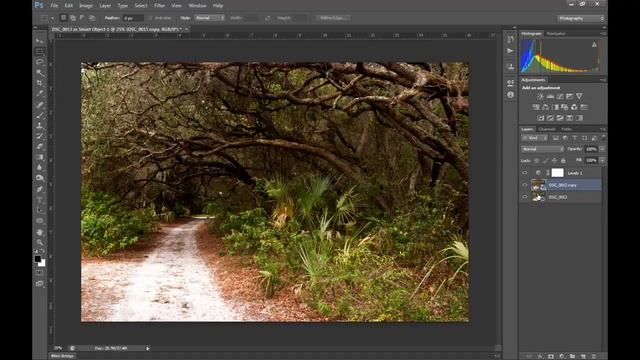This screenshot has height=360, width=640.
Task: Select the Eraser tool
Action: [40, 147]
